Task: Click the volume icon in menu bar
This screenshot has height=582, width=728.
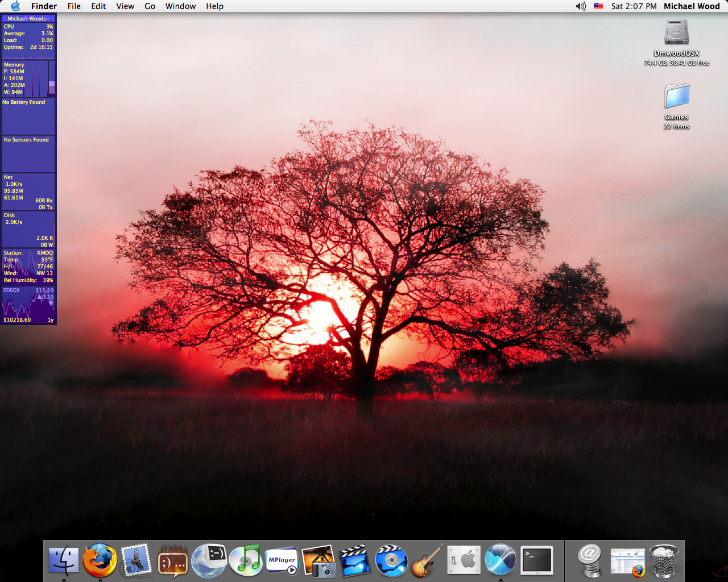Action: tap(580, 6)
